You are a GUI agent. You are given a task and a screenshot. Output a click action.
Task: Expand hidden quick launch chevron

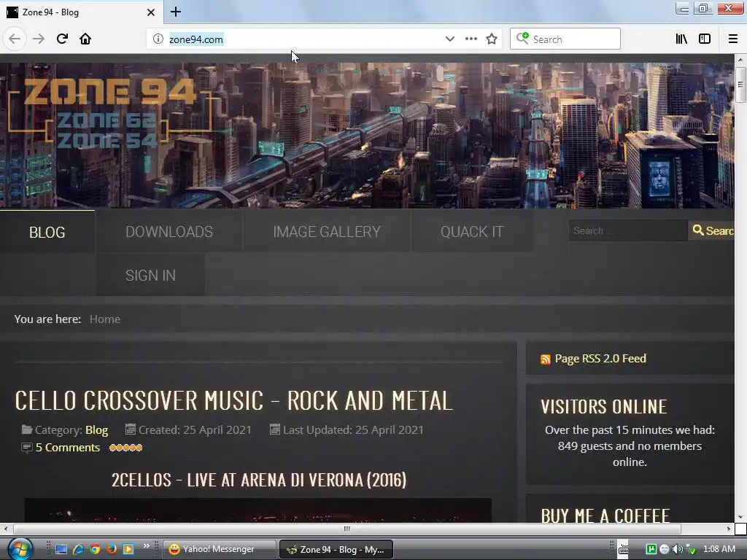[146, 545]
